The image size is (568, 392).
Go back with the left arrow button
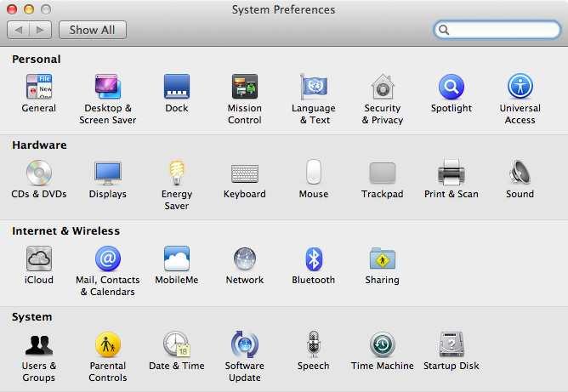(18, 30)
